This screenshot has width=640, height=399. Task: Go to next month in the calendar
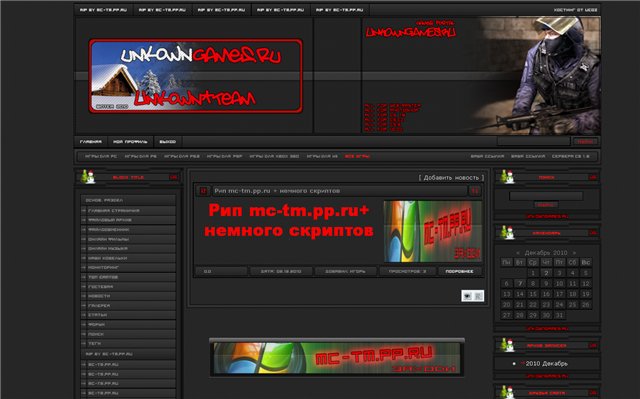point(574,253)
